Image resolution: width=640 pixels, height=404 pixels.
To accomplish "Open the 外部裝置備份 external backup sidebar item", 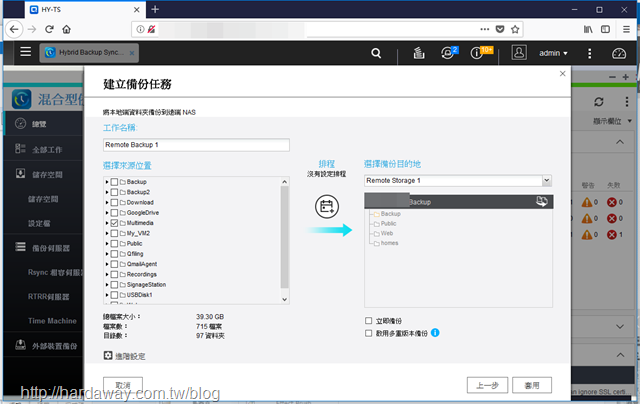I will pyautogui.click(x=43, y=346).
